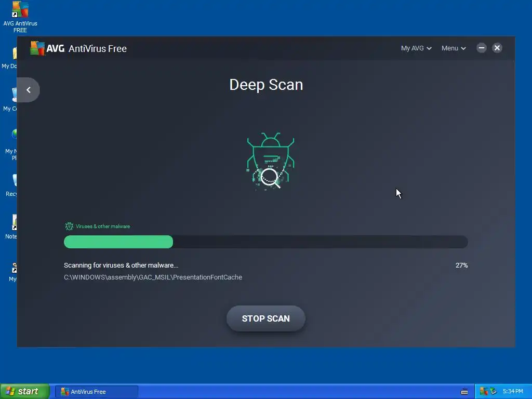Click the Deep Scan heading
532x399 pixels.
266,85
